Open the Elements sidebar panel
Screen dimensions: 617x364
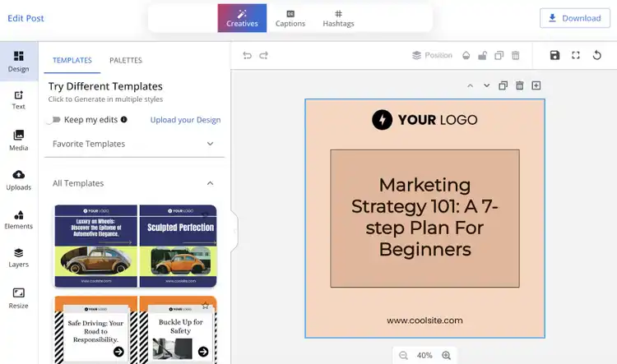pyautogui.click(x=18, y=219)
